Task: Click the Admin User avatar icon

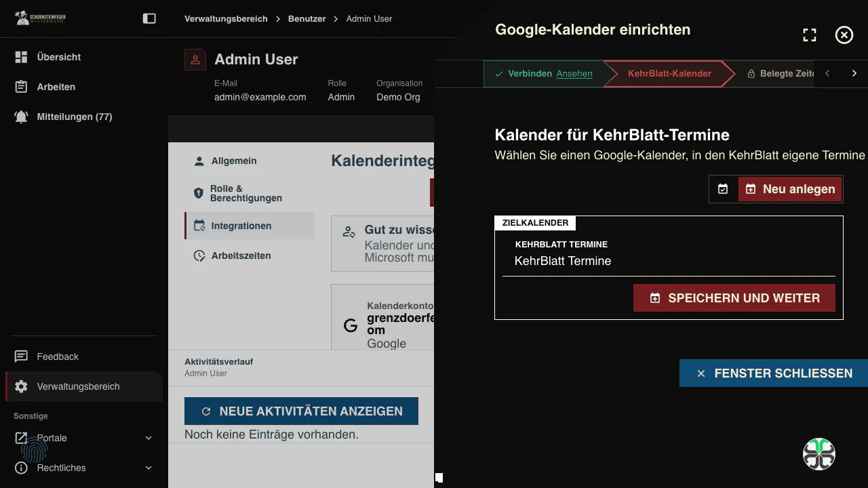Action: tap(195, 60)
